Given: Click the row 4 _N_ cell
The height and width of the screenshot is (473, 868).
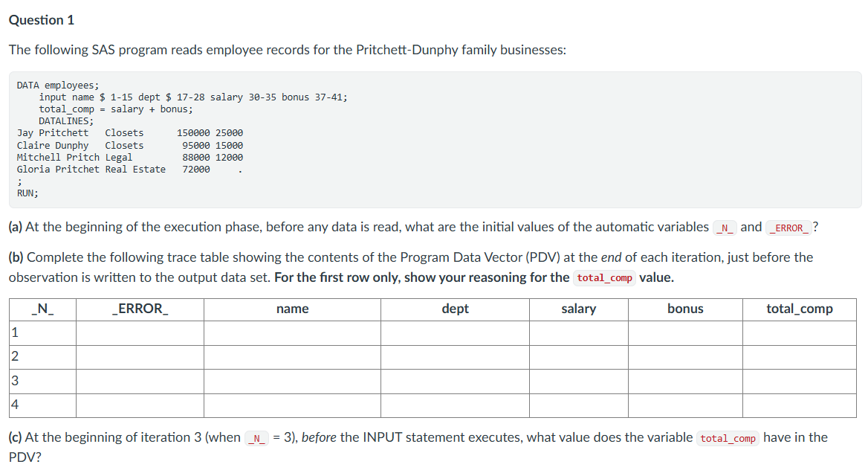Looking at the screenshot, I should coord(42,405).
